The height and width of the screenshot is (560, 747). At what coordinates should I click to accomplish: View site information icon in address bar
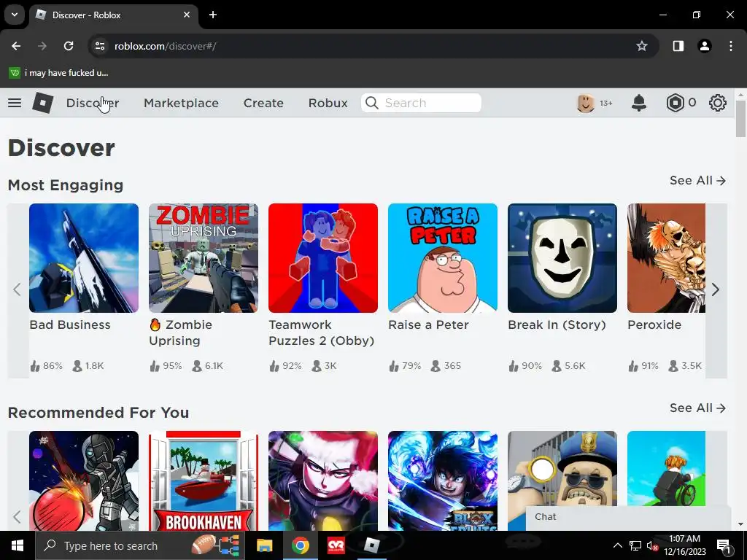pyautogui.click(x=99, y=46)
